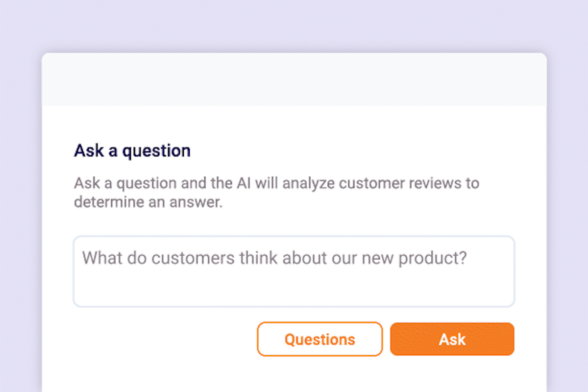Click the lavender background outside the card
Viewport: 588px width, 392px height.
294,24
